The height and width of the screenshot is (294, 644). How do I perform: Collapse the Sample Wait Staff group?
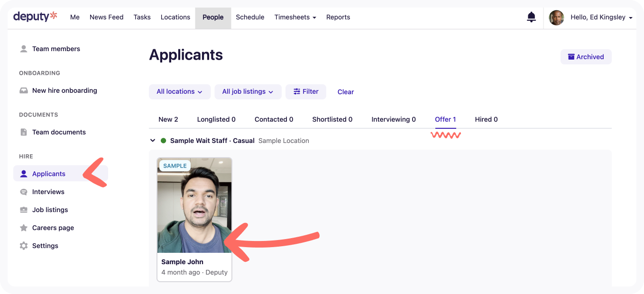point(153,141)
